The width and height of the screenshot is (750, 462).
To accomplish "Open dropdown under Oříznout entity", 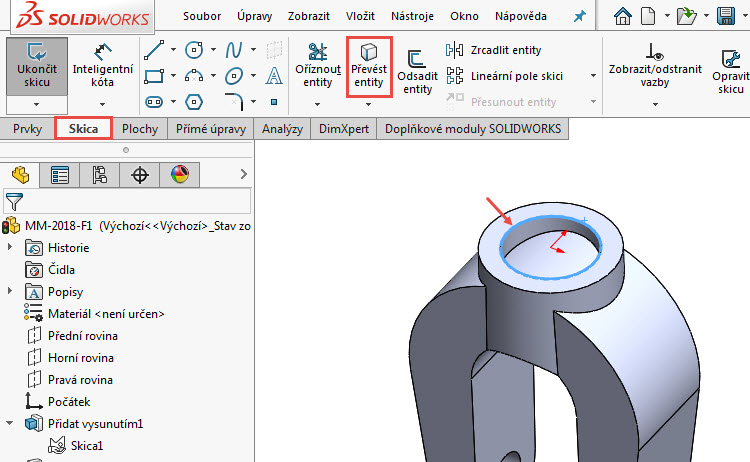I will tap(318, 104).
